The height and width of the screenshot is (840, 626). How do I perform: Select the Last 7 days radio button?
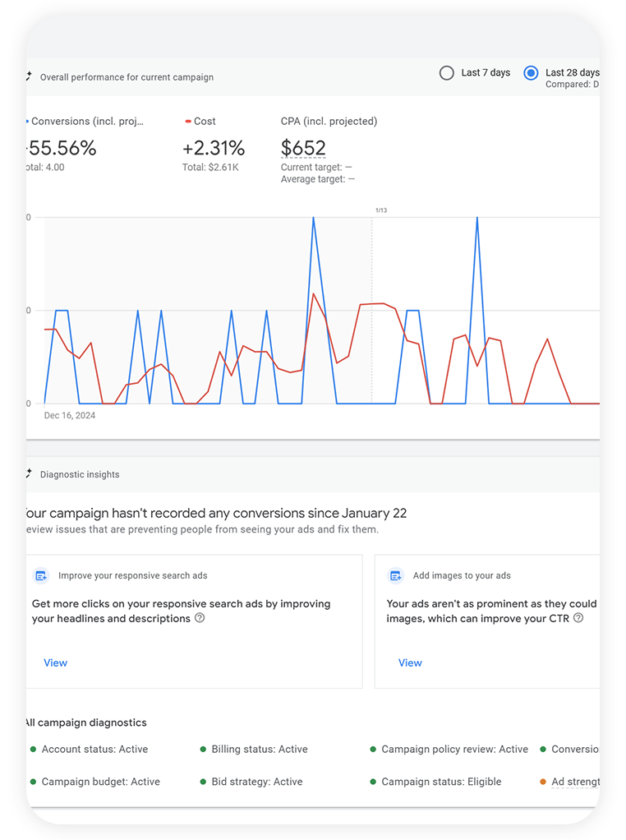(x=447, y=73)
